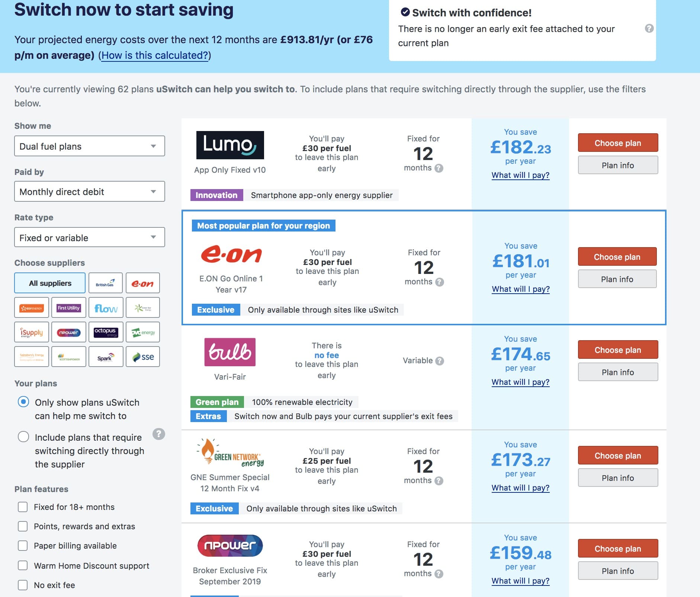Screen dimensions: 700x597
Task: Open help icon in Switch with confidence box
Action: click(649, 28)
